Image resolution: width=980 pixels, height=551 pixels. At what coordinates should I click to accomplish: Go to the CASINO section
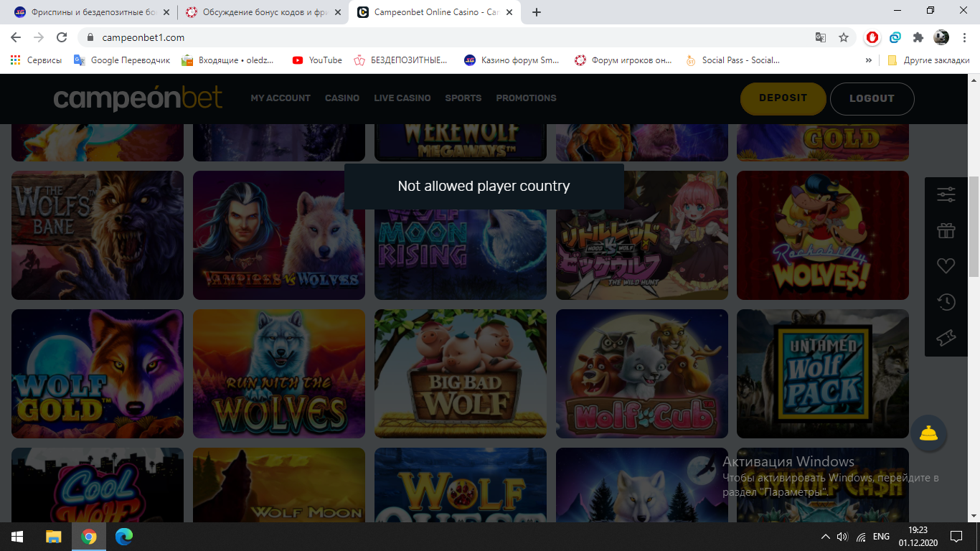pos(342,98)
